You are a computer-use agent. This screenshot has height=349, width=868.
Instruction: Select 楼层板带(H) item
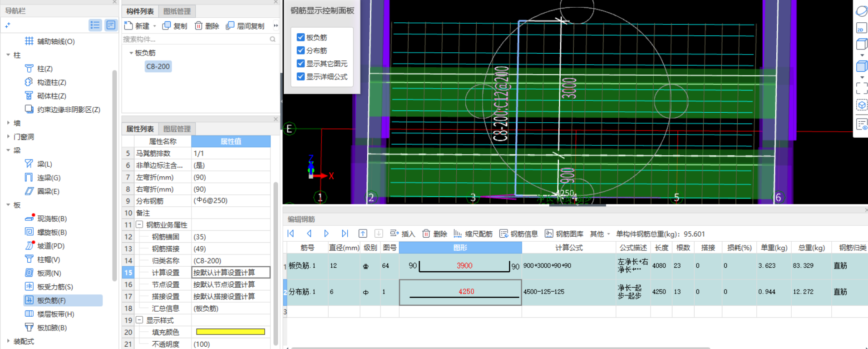(55, 314)
